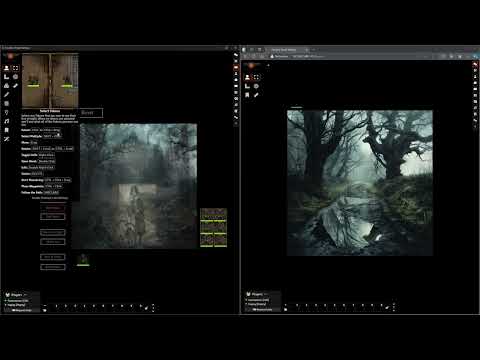Select Token Controls in the right browser window
Screen dimensions: 480x360
247,77
